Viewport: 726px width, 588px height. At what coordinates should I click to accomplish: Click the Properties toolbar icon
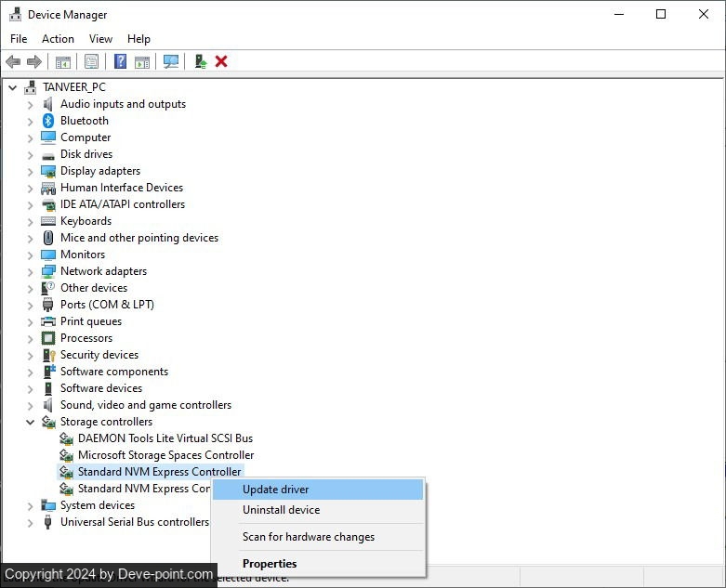[91, 61]
